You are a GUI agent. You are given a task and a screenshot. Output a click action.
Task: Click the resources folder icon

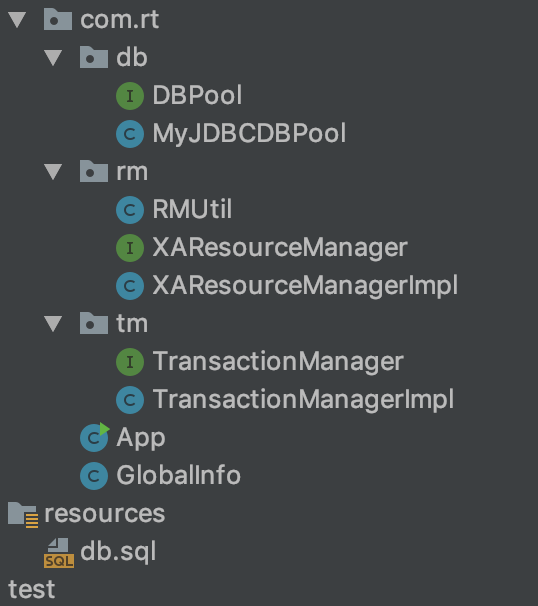(23, 515)
